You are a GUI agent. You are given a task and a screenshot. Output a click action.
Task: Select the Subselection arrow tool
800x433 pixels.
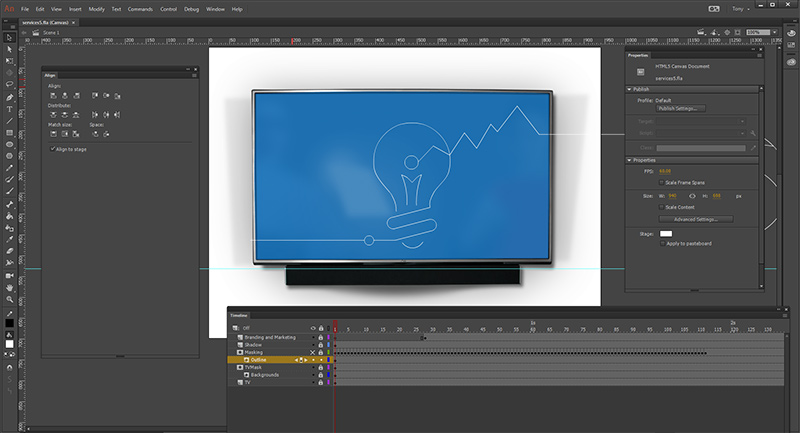(9, 49)
